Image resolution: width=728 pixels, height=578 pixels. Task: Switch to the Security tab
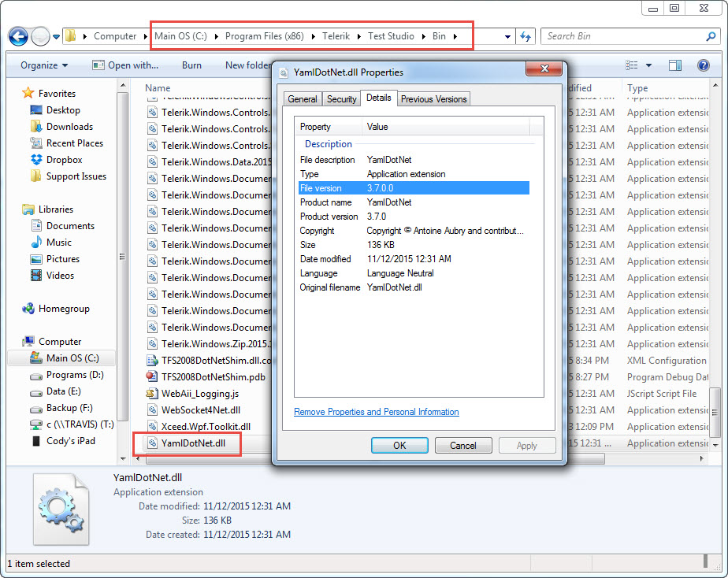click(x=341, y=98)
